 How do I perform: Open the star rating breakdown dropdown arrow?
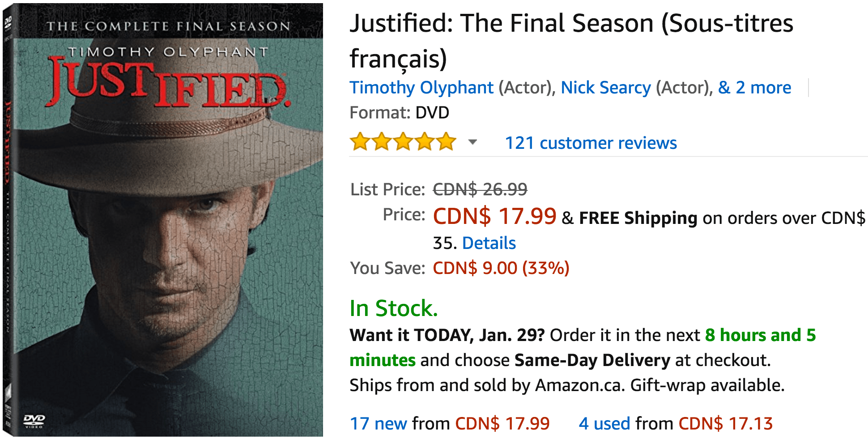coord(472,143)
